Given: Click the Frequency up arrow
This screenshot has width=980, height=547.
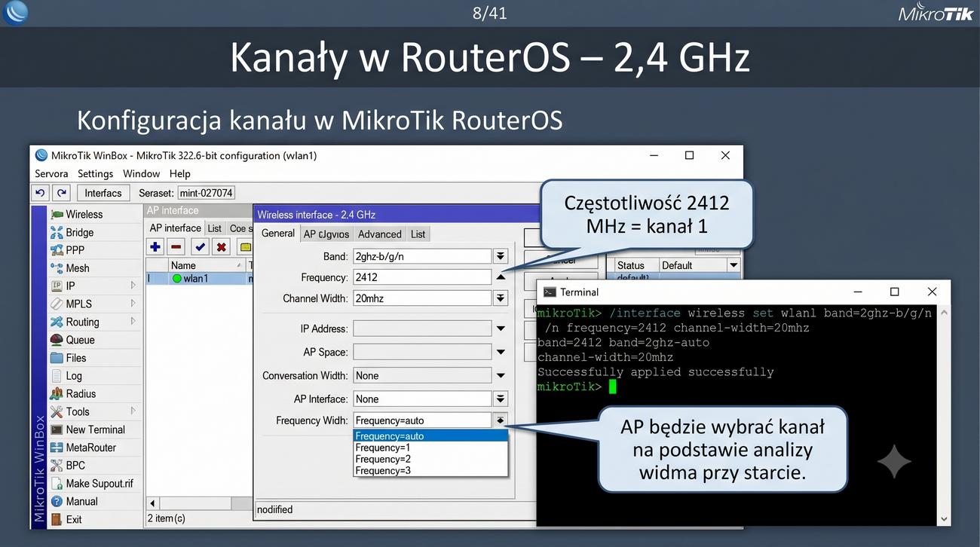Looking at the screenshot, I should coord(501,277).
